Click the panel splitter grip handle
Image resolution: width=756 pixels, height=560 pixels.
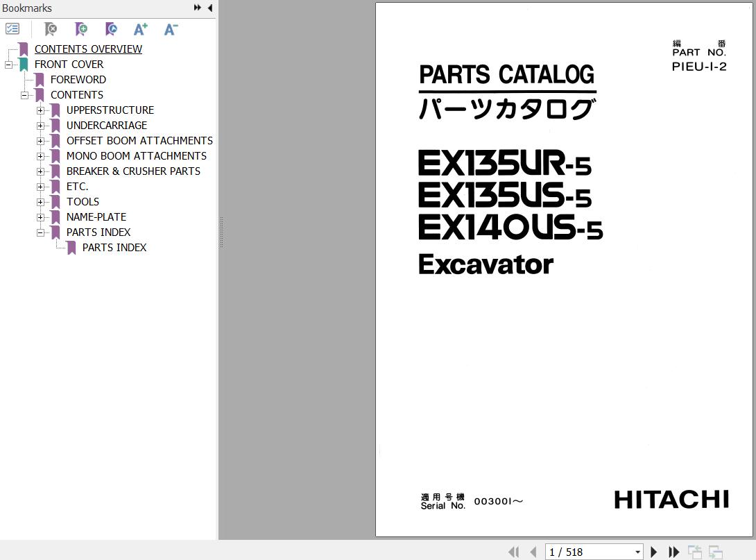(x=221, y=232)
